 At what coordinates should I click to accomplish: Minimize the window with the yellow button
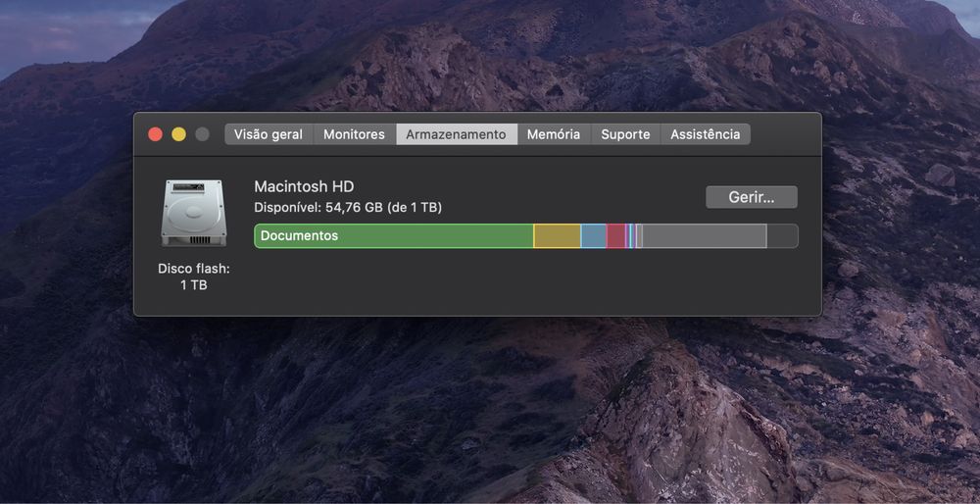178,134
